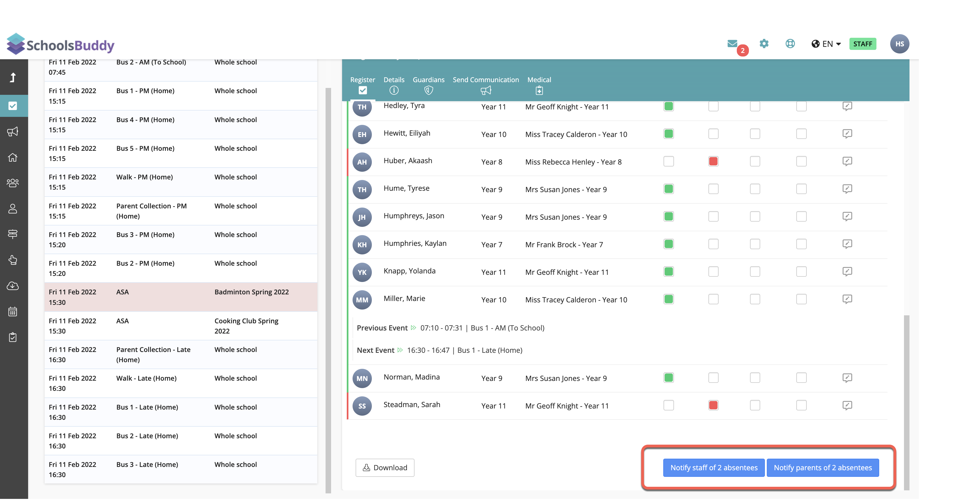Go to the home icon in sidebar

(13, 157)
